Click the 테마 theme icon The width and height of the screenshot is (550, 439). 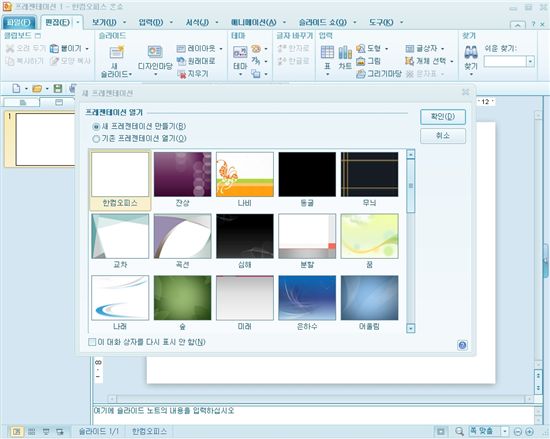[x=240, y=53]
